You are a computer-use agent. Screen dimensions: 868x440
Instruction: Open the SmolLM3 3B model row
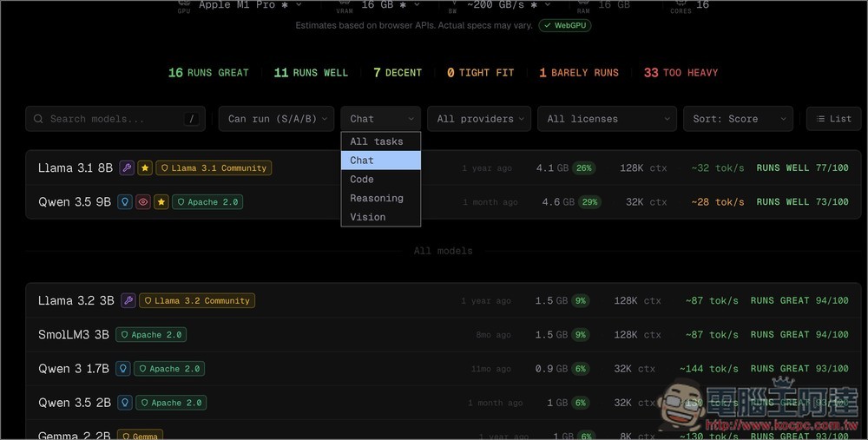tap(443, 335)
